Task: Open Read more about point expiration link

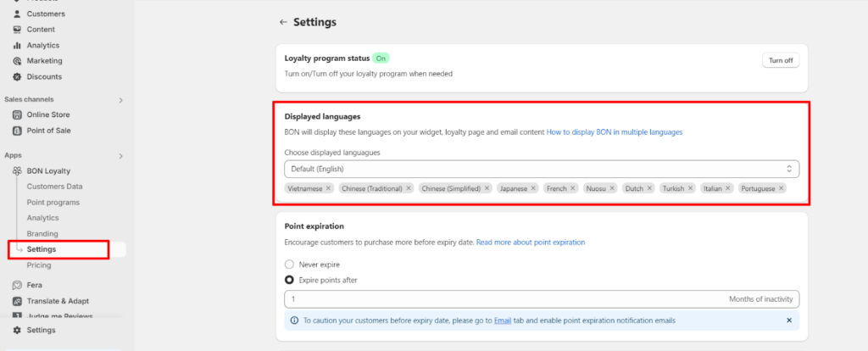Action: 531,242
